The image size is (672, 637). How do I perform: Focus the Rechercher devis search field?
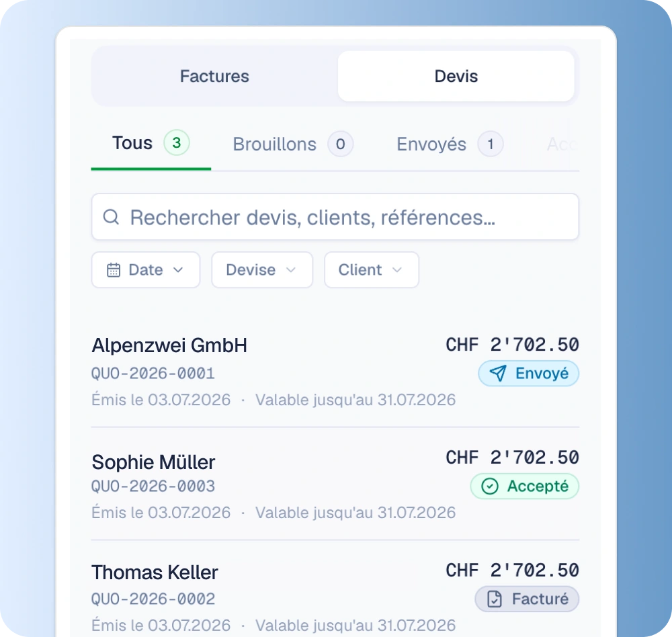pyautogui.click(x=335, y=217)
